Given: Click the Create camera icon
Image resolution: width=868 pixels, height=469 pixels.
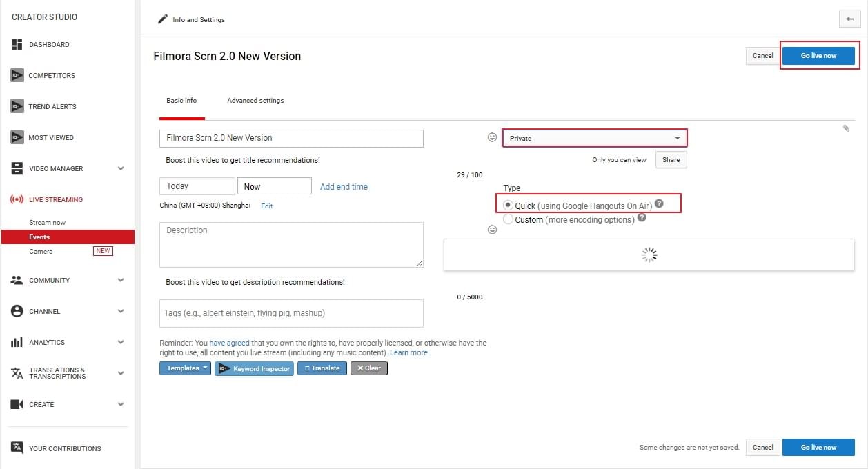Looking at the screenshot, I should (x=17, y=404).
